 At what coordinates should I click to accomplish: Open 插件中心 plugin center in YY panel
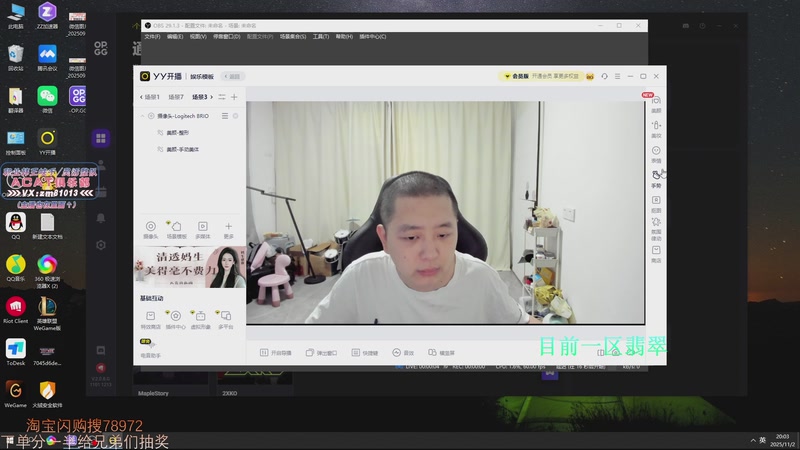click(x=176, y=320)
